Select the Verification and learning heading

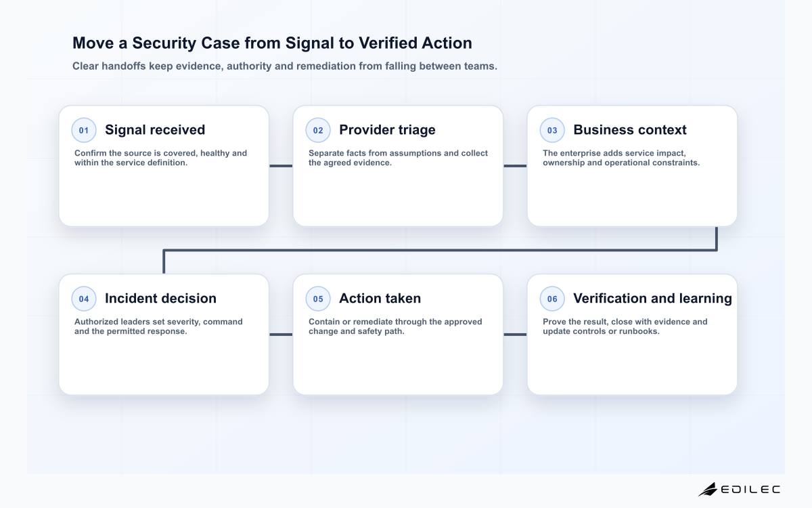pyautogui.click(x=652, y=299)
